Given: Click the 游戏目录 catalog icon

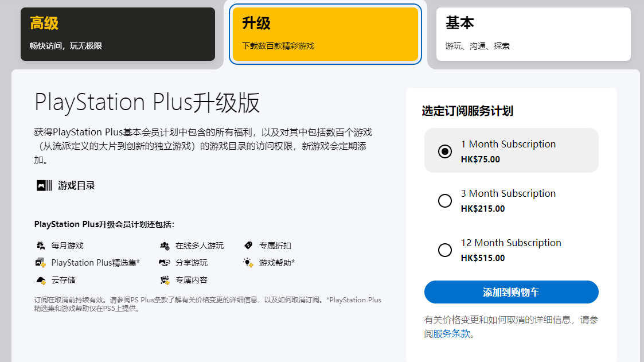Looking at the screenshot, I should point(44,185).
